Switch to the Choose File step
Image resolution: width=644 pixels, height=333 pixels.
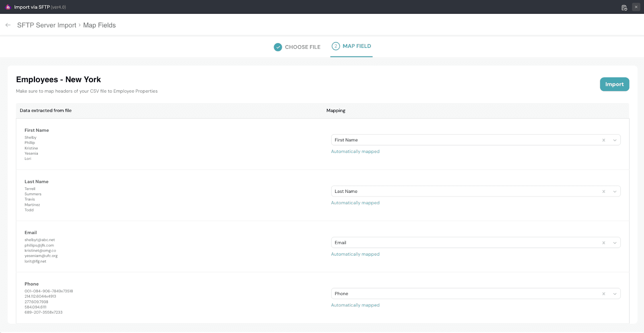pyautogui.click(x=302, y=47)
